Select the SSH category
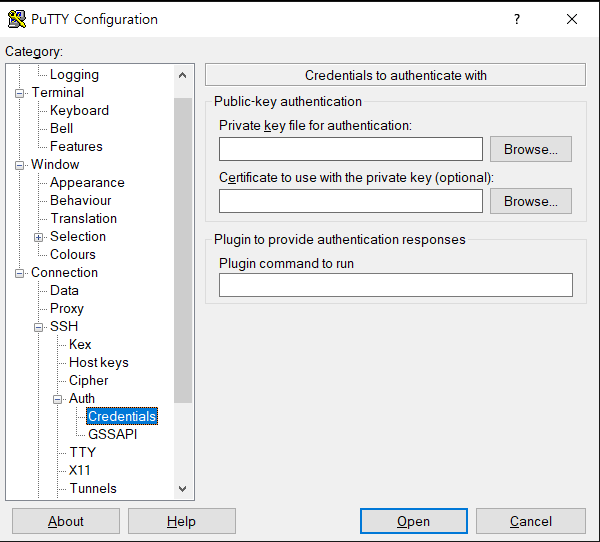The width and height of the screenshot is (600, 542). 64,326
